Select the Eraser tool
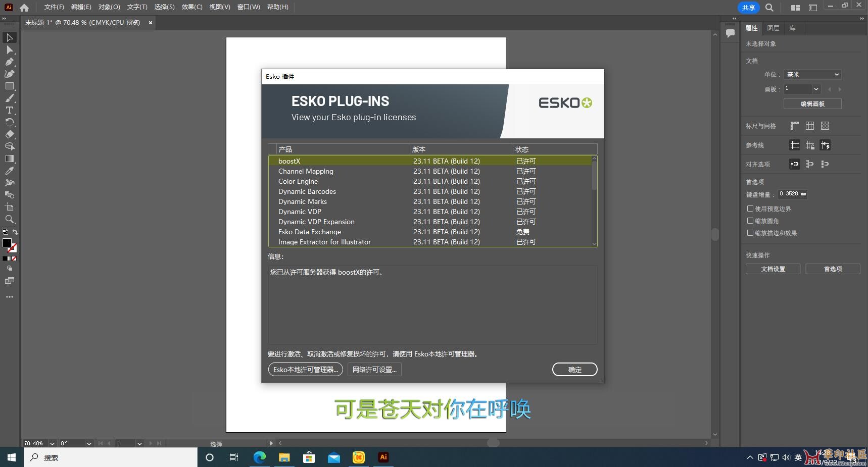This screenshot has height=467, width=868. coord(9,135)
